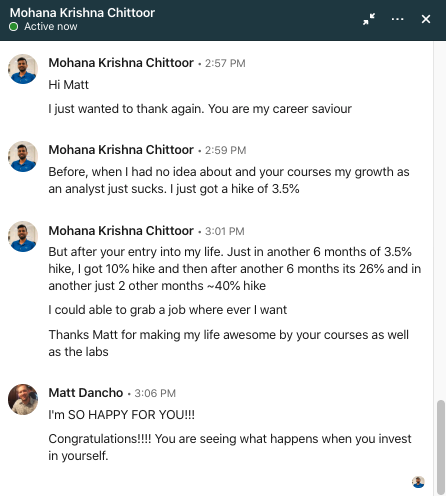Click sender name Mohana Krishna Chittoor at 2:59 PM
This screenshot has width=446, height=496.
click(x=121, y=150)
